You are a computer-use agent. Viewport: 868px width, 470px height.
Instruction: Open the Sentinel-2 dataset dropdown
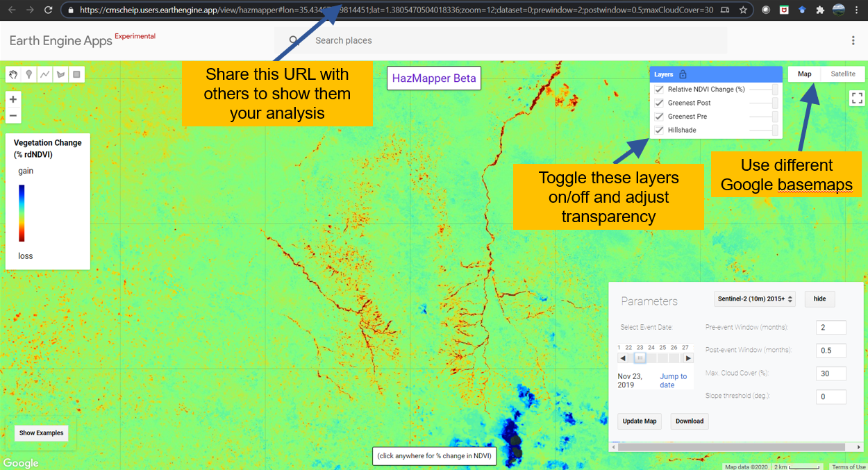[755, 299]
